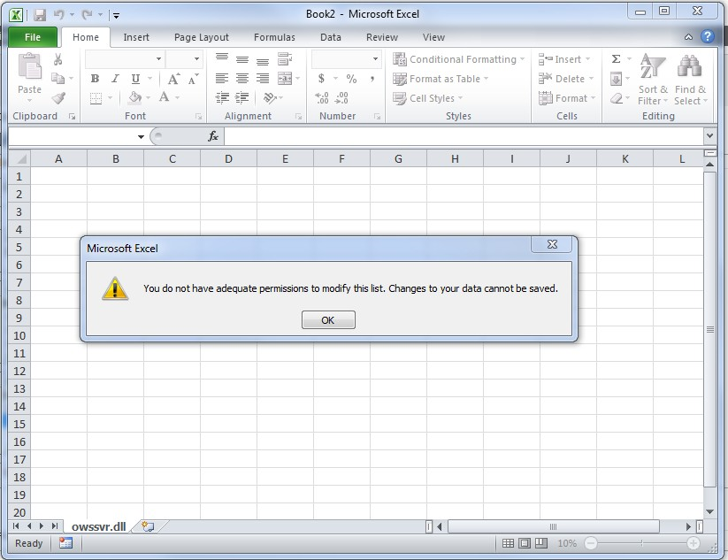Click the zoom slider in status bar

click(641, 543)
